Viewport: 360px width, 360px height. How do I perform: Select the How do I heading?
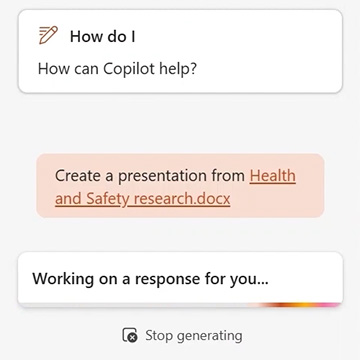tap(103, 36)
